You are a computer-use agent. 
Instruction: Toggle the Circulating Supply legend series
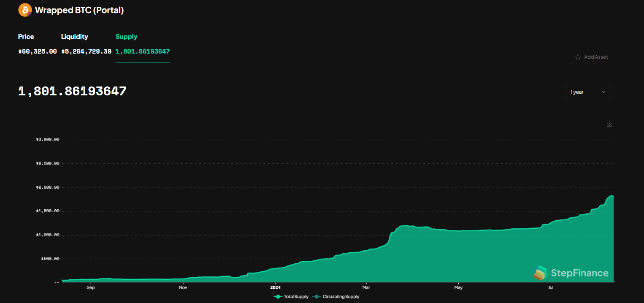point(336,297)
